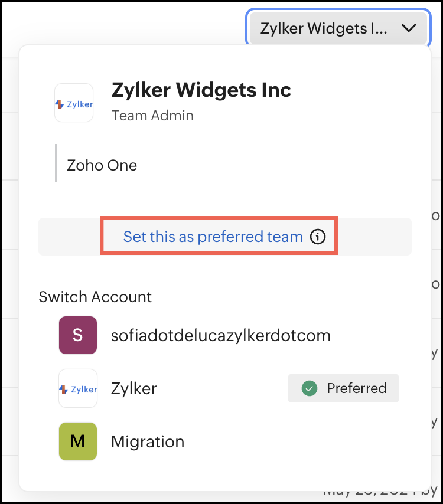
Task: Click the green M Migration avatar
Action: (x=78, y=441)
